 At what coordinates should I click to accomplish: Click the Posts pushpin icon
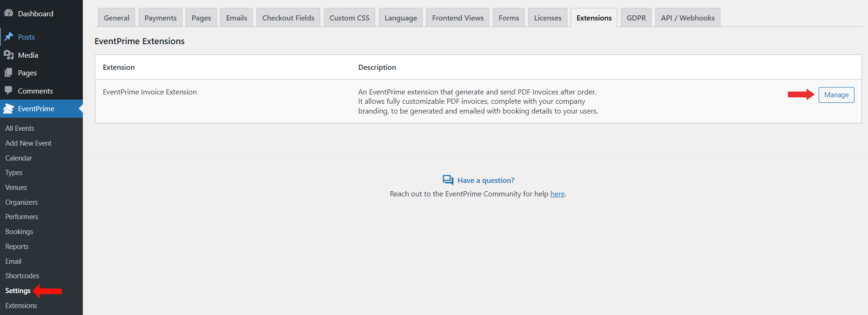[8, 37]
